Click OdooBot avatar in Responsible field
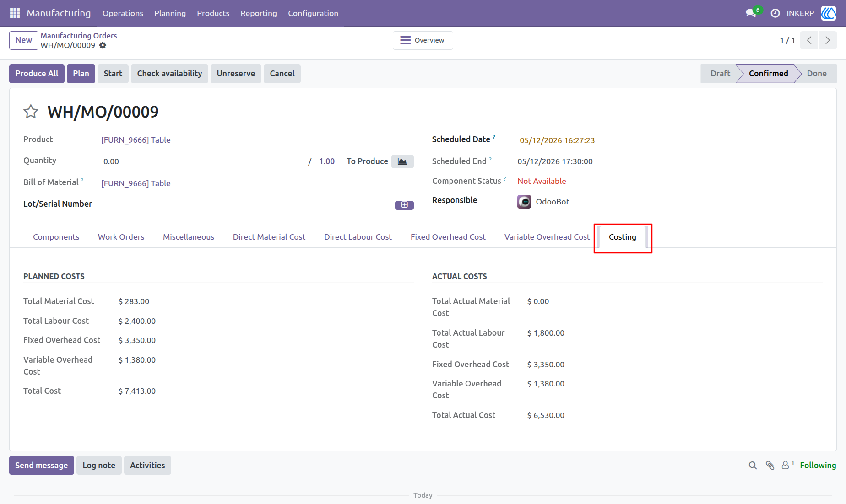The height and width of the screenshot is (504, 846). click(x=524, y=202)
